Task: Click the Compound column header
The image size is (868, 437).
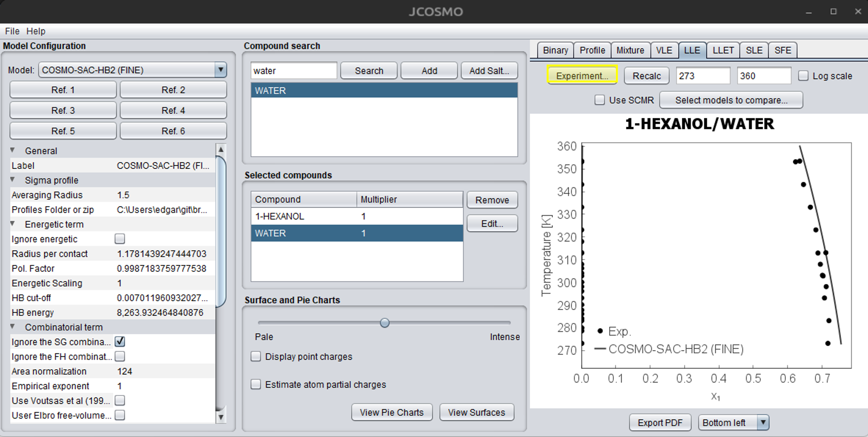Action: pyautogui.click(x=304, y=199)
